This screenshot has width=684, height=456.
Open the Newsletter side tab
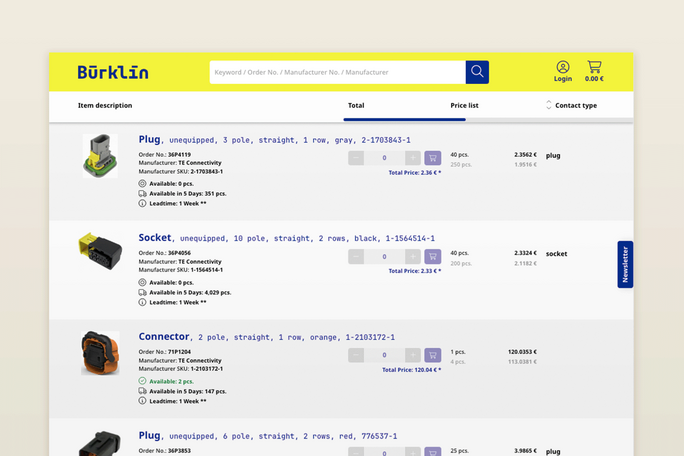[625, 265]
